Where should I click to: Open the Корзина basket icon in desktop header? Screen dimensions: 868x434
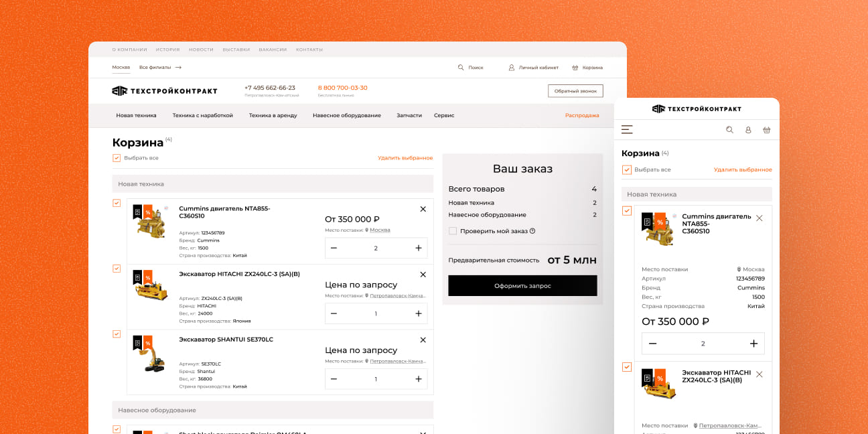click(575, 68)
